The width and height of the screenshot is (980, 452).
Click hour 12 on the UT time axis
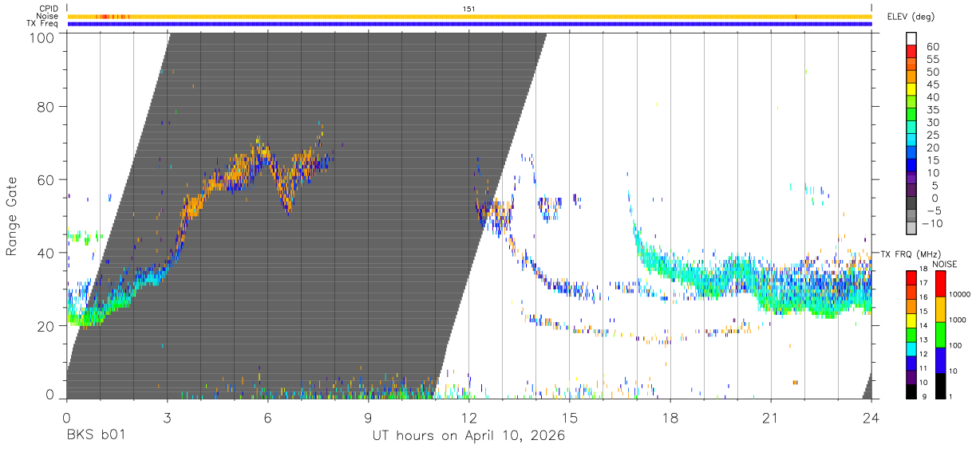pyautogui.click(x=469, y=418)
